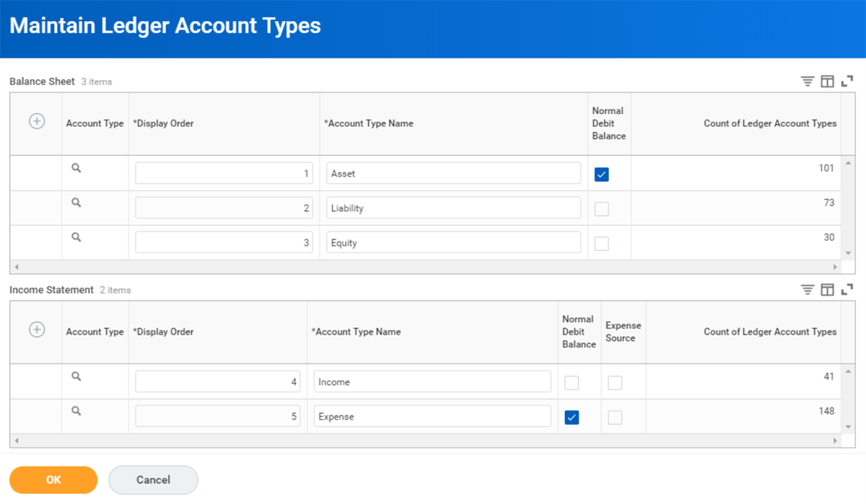Click Balance Sheet vertical scrollbar up arrow

[x=849, y=163]
